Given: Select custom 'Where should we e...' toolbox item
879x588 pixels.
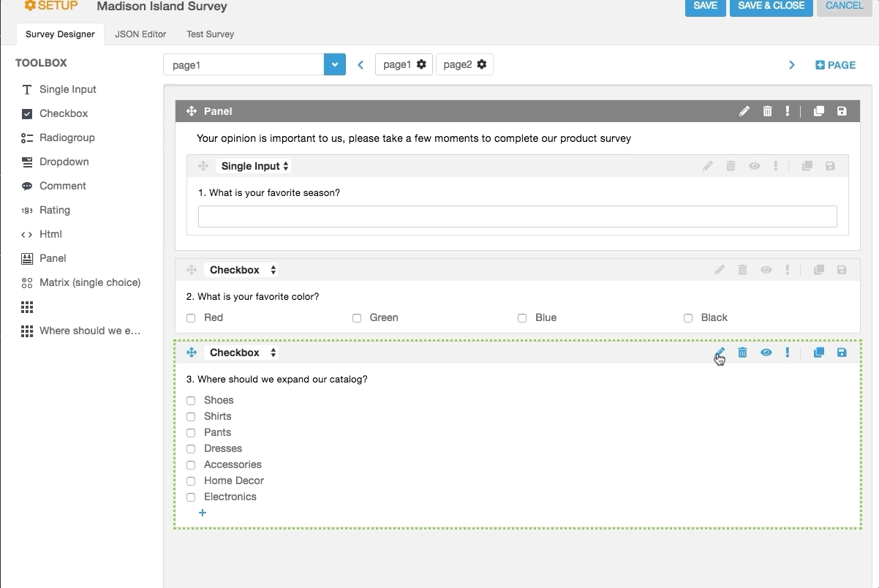Looking at the screenshot, I should pyautogui.click(x=90, y=331).
